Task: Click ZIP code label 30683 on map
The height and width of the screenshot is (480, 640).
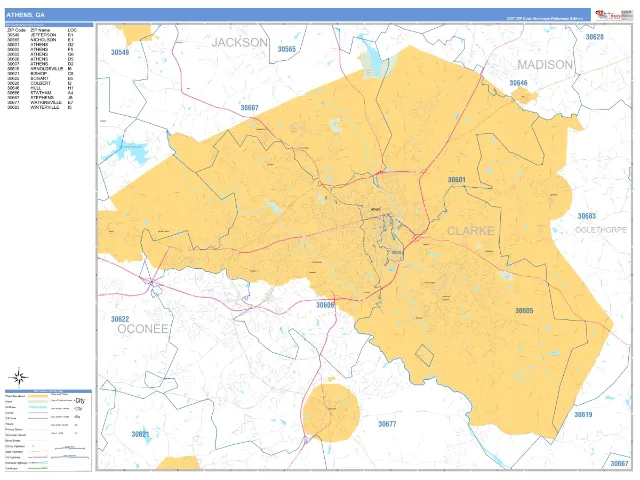Action: point(587,216)
